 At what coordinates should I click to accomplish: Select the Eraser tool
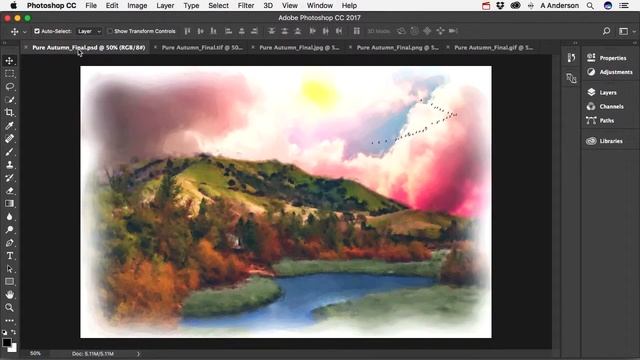tap(9, 191)
